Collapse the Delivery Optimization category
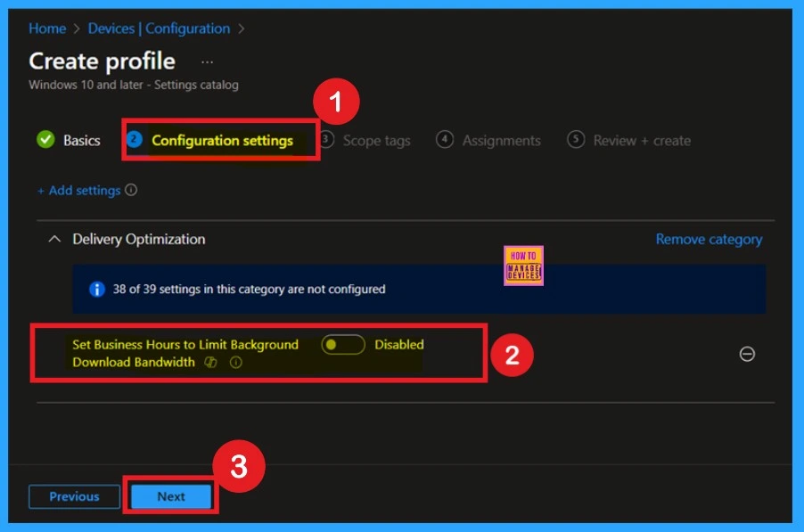 (54, 239)
